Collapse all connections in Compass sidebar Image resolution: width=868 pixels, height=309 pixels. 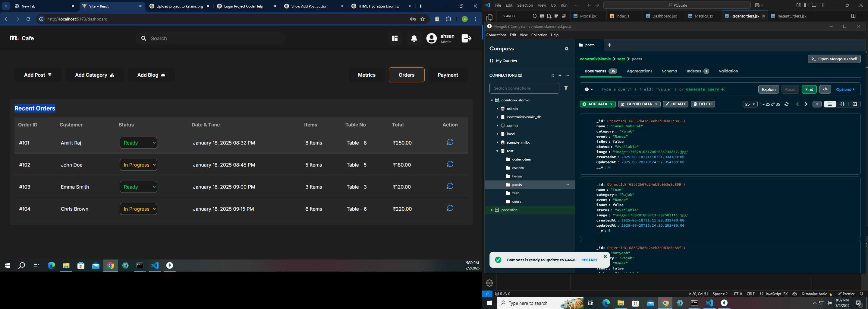(553, 75)
